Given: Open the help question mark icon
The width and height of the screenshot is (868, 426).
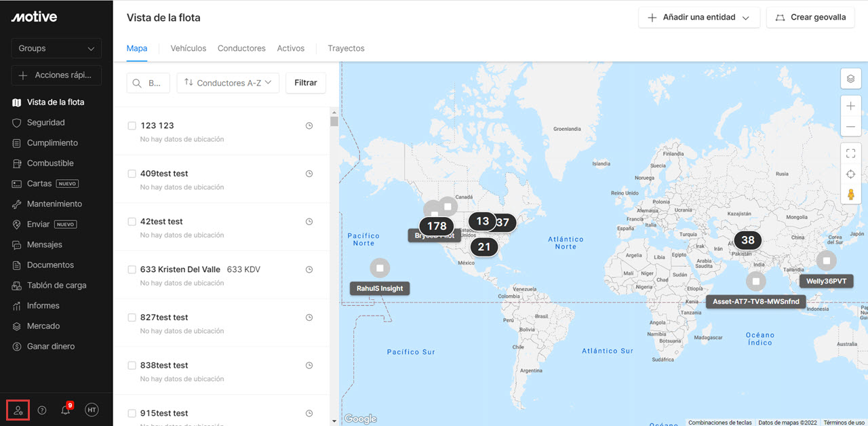Looking at the screenshot, I should pos(42,410).
